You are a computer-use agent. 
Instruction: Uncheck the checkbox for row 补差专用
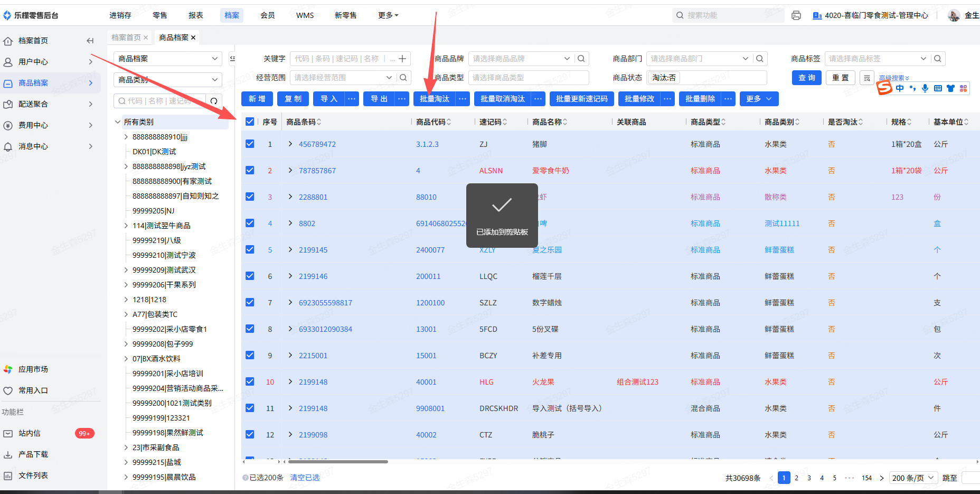(x=250, y=355)
